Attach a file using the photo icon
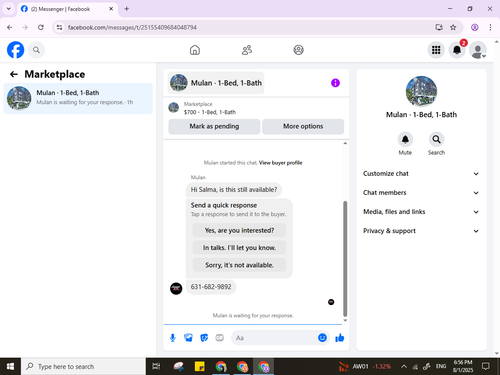The width and height of the screenshot is (500, 375). (188, 338)
